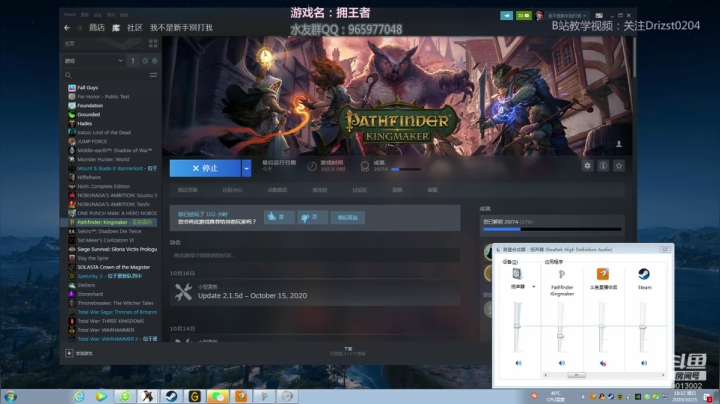Click the activity post text field

point(315,255)
